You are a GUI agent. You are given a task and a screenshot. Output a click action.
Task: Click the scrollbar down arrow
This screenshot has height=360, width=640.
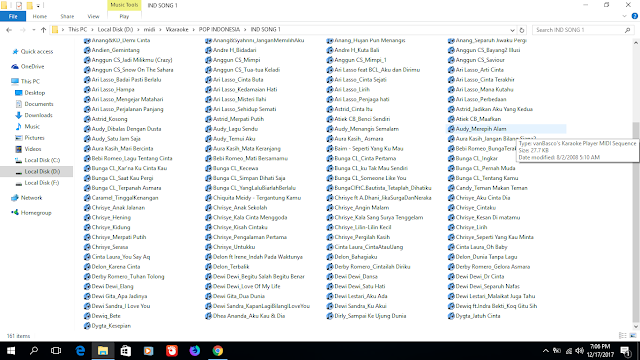[x=636, y=327]
